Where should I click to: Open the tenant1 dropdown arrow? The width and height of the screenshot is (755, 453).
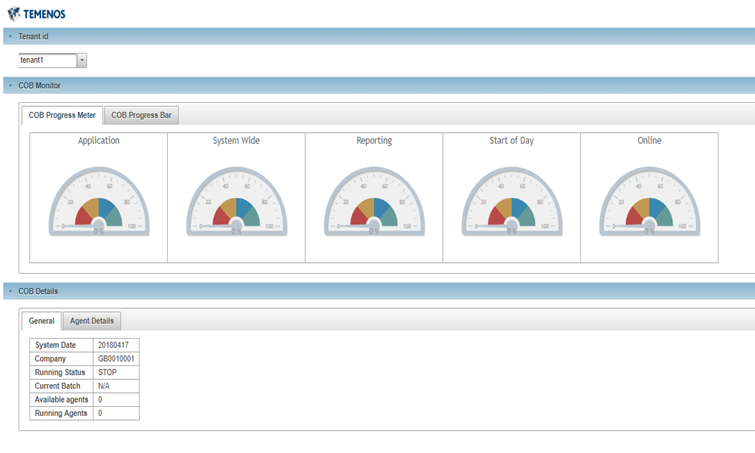point(82,60)
